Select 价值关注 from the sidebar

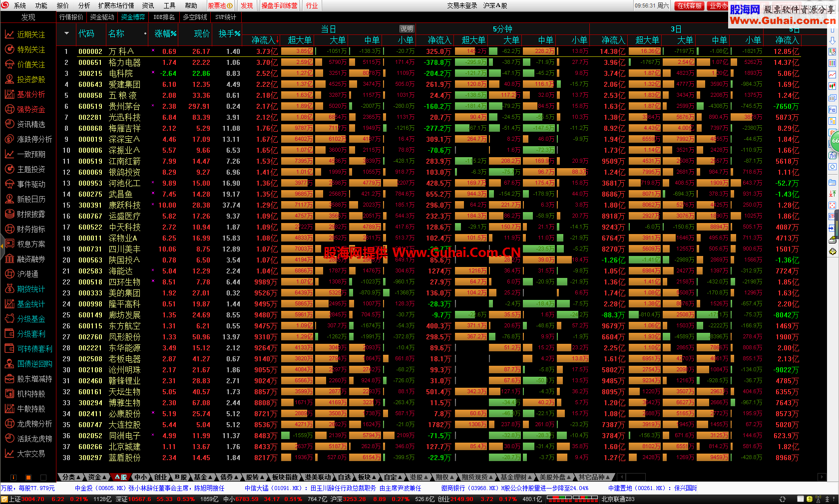click(x=25, y=64)
